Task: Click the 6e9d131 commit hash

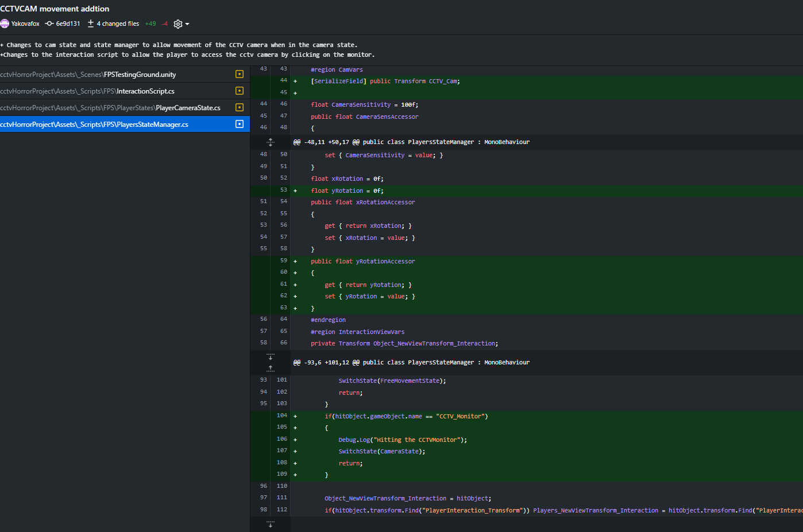Action: [68, 24]
